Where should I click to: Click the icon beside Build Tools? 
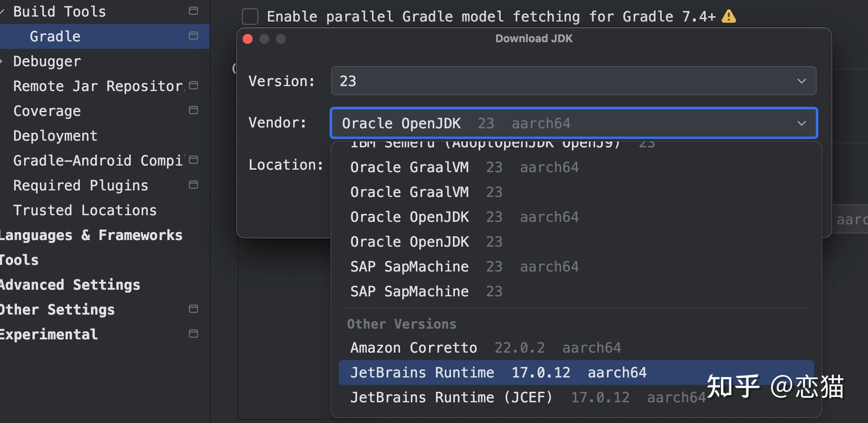[193, 11]
